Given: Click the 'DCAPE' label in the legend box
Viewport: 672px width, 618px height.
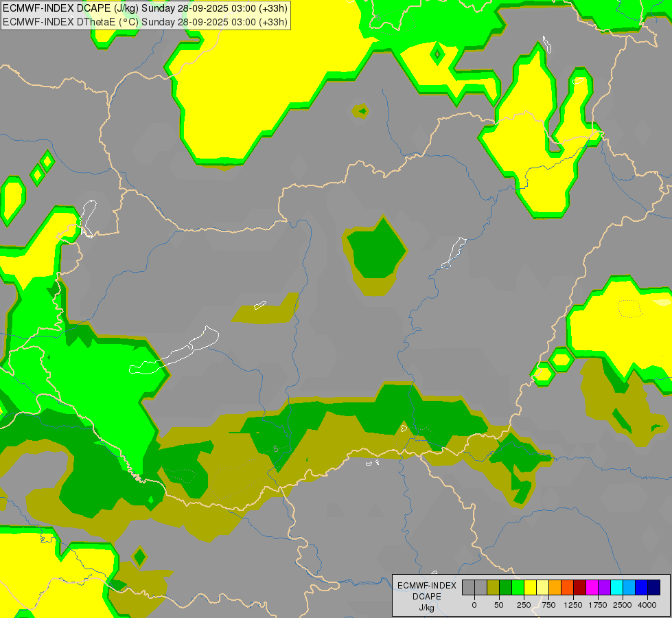Looking at the screenshot, I should click(x=426, y=597).
